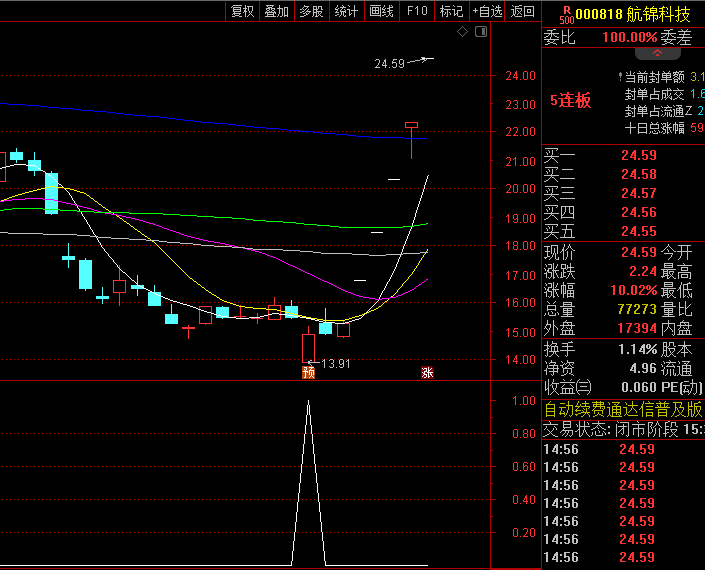
Task: Click the 涨幅 10.02% value
Action: (x=634, y=290)
